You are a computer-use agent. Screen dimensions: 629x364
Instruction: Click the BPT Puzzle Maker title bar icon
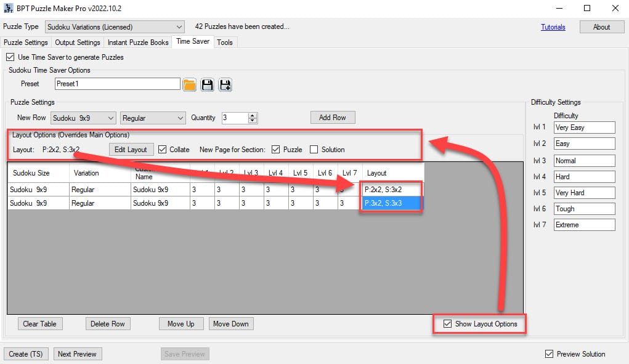coord(9,8)
